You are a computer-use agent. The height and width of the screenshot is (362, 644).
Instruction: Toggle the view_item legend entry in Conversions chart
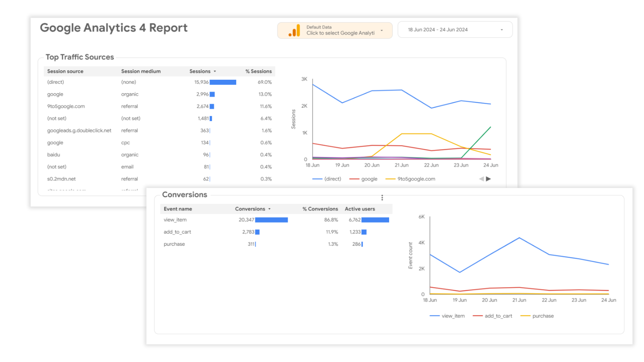[x=447, y=316]
